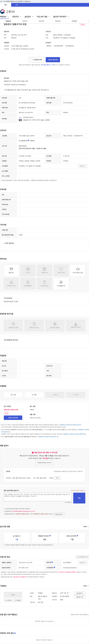Screen dimensions: 89x644
Task: Open the 지도 보기 dropdown for 근무 예정지
Action: click(x=83, y=166)
